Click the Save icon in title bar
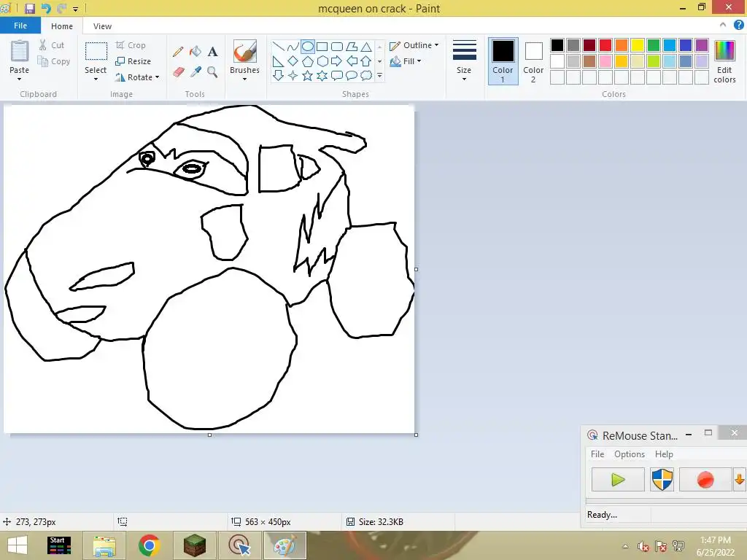Screen dimensions: 747x560 point(30,8)
